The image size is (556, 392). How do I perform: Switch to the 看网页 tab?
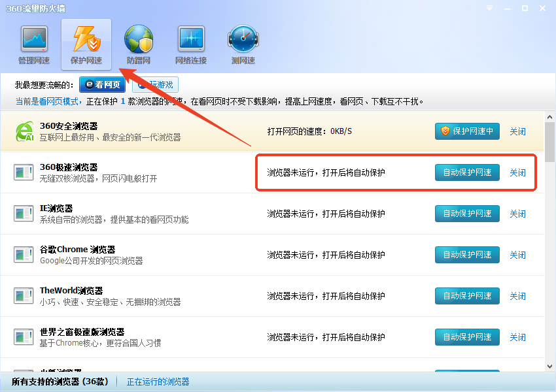coord(101,84)
